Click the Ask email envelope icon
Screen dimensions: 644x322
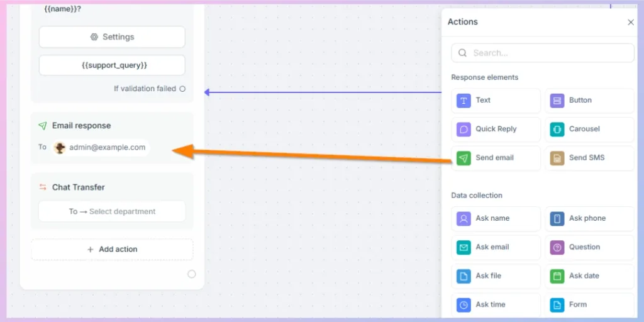point(464,247)
